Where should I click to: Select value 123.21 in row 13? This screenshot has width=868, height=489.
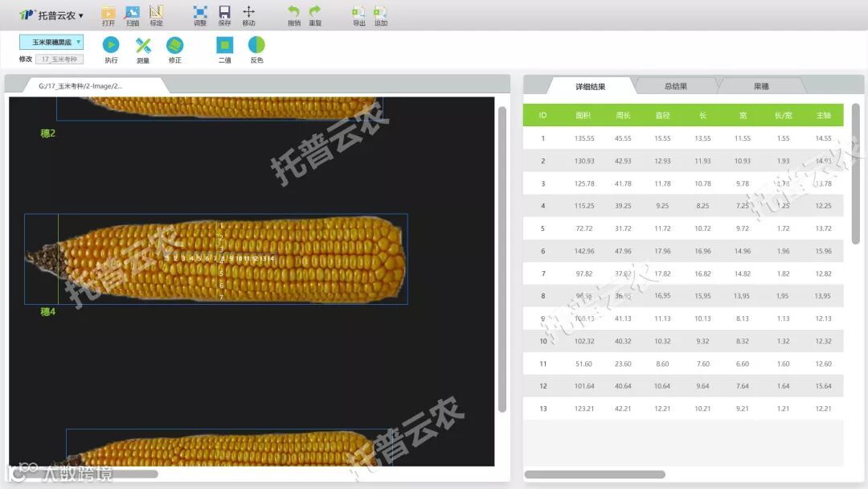click(x=584, y=409)
